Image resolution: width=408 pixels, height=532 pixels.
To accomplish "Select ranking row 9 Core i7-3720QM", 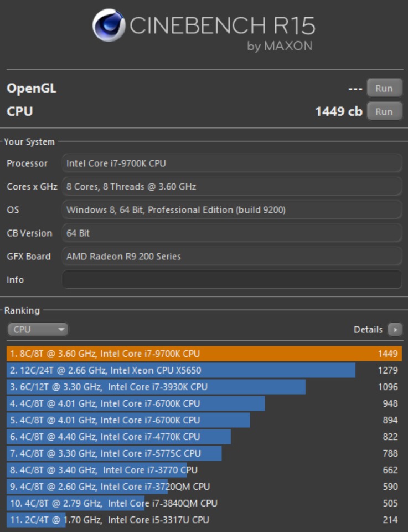I will tap(204, 487).
